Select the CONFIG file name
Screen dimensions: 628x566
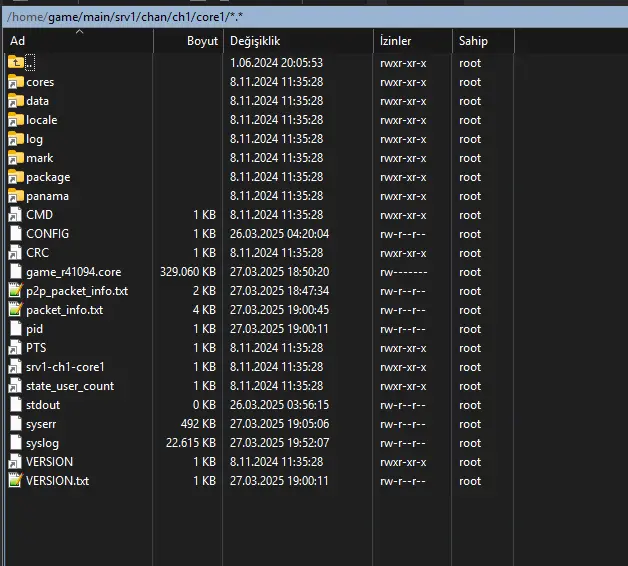point(48,234)
